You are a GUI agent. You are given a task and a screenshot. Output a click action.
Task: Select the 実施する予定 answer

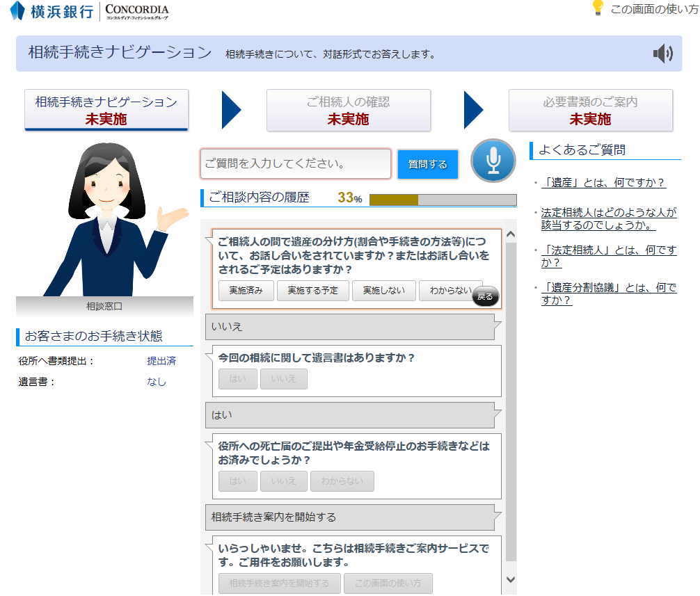tap(312, 291)
